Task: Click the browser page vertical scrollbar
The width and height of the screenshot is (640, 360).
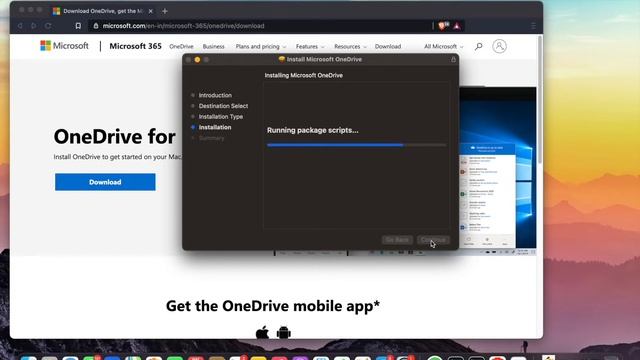Action: (540, 100)
